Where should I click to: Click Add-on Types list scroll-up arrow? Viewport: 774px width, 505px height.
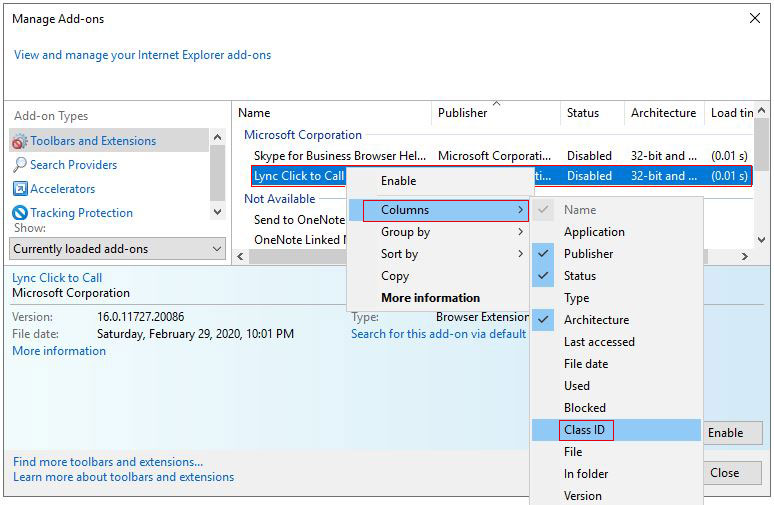click(x=217, y=137)
